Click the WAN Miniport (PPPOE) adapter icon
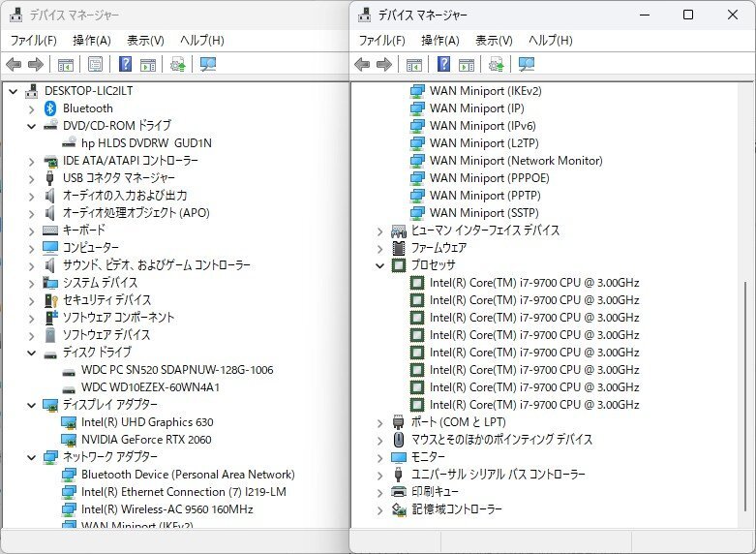This screenshot has height=554, width=756. [x=417, y=178]
